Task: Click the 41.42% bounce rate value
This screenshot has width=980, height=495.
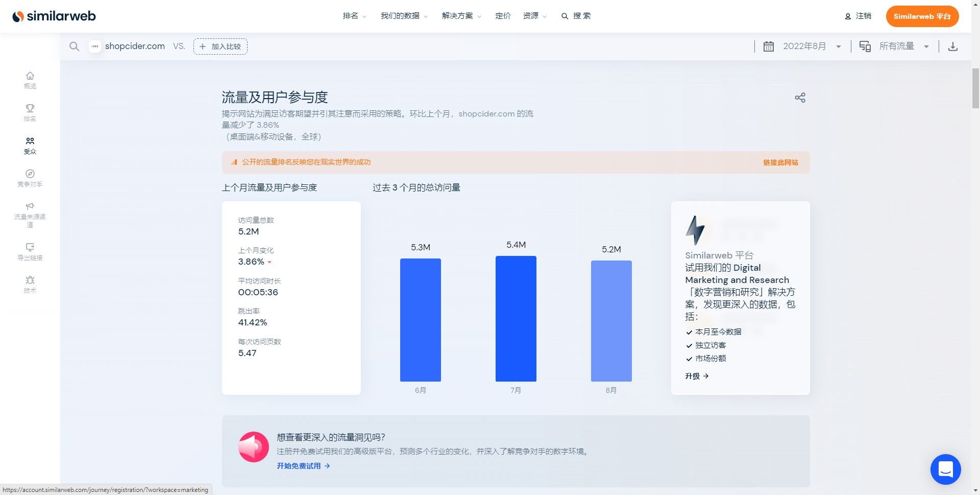Action: pyautogui.click(x=253, y=322)
